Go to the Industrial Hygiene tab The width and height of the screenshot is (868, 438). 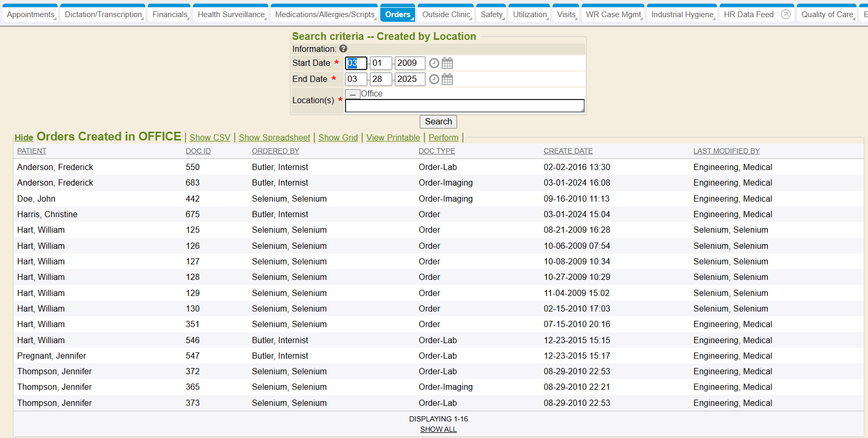[x=682, y=15]
